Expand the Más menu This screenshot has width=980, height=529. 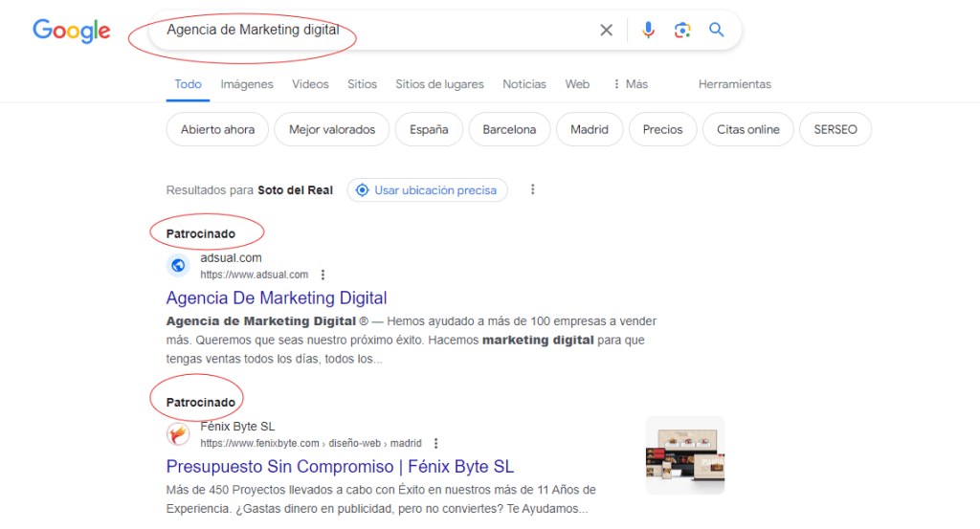(x=631, y=84)
